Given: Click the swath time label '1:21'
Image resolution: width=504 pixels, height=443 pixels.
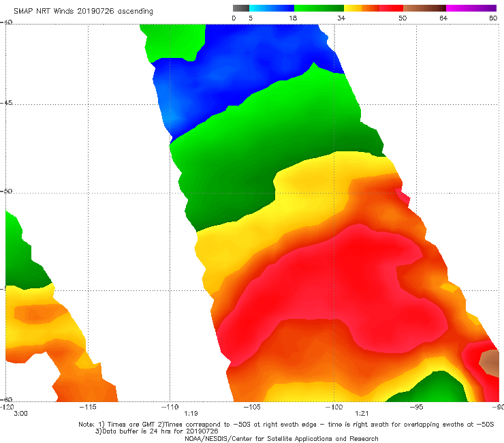Looking at the screenshot, I should pos(362,414).
